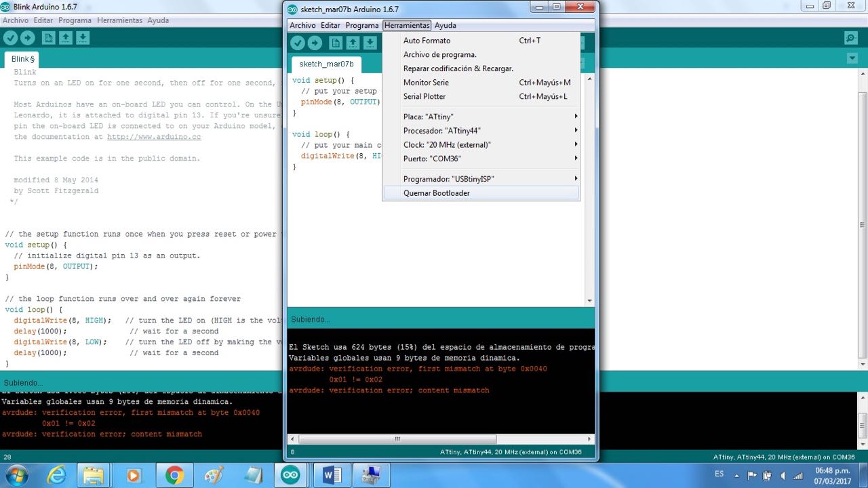Click Verify icon in sketch_mar07b window
The height and width of the screenshot is (488, 868).
298,43
